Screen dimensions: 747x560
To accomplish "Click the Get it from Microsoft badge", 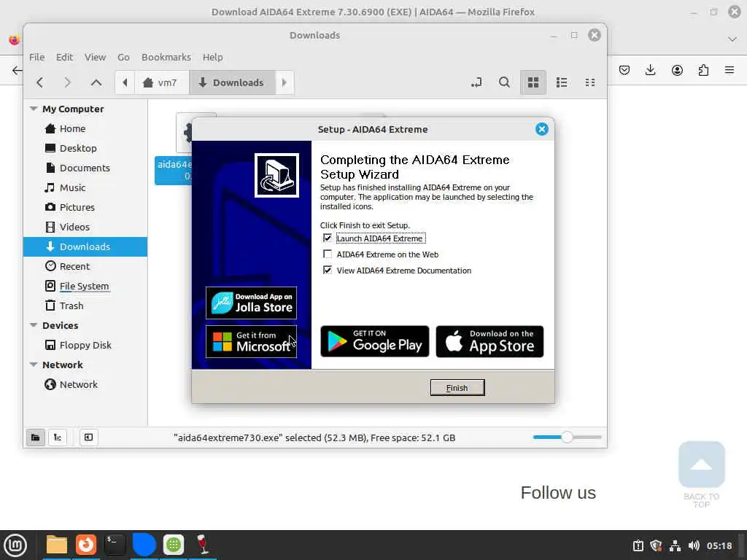I will tap(251, 341).
